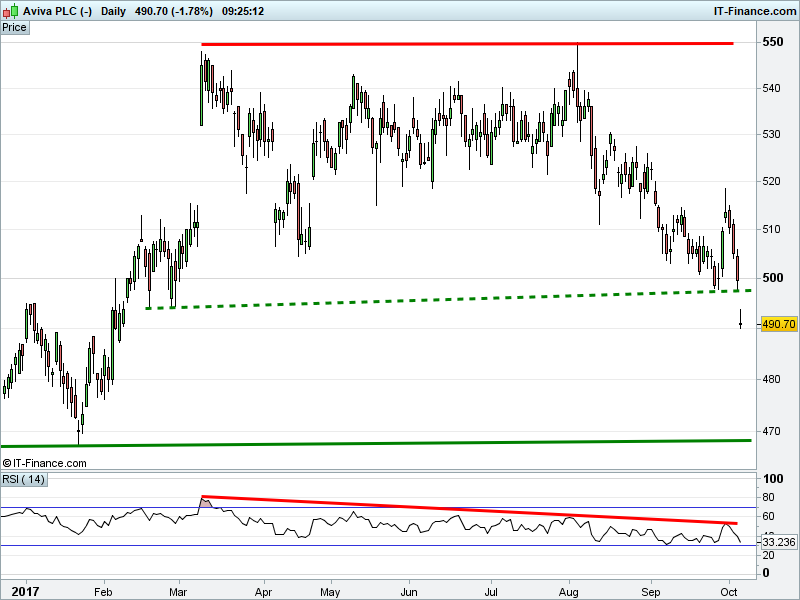Click the RSI 100 scale label
Image resolution: width=800 pixels, height=600 pixels.
click(x=773, y=479)
